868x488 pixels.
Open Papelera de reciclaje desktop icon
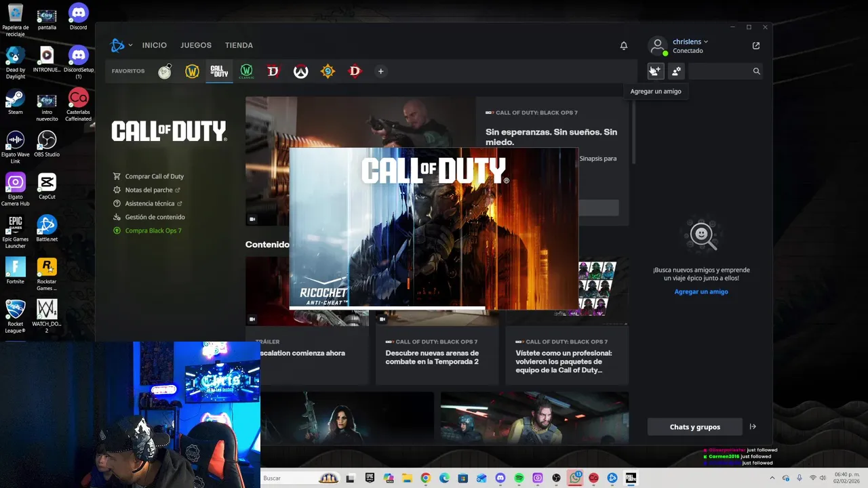[15, 20]
